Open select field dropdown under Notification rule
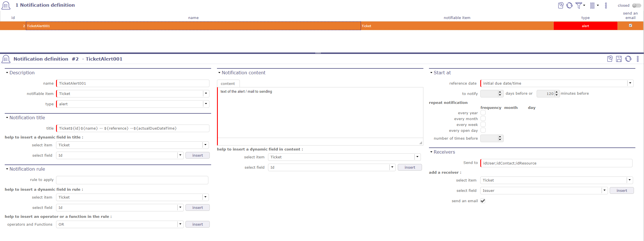This screenshot has width=644, height=241. [180, 207]
